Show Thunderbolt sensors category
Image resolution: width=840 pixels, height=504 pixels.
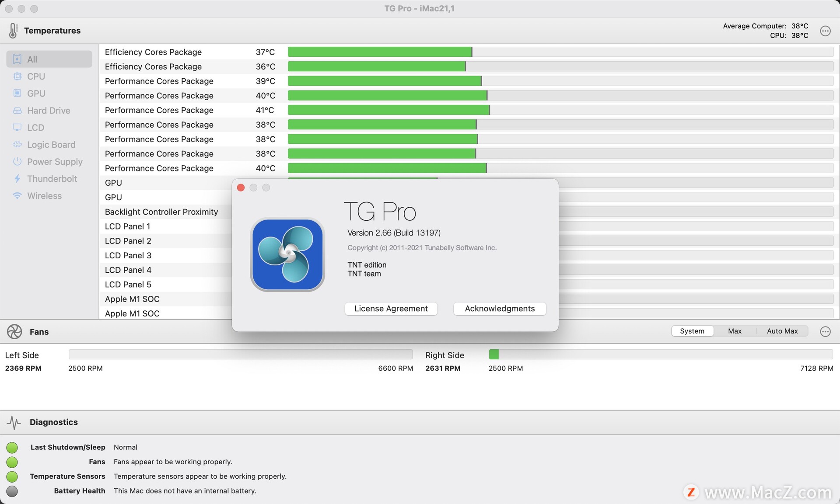click(49, 178)
